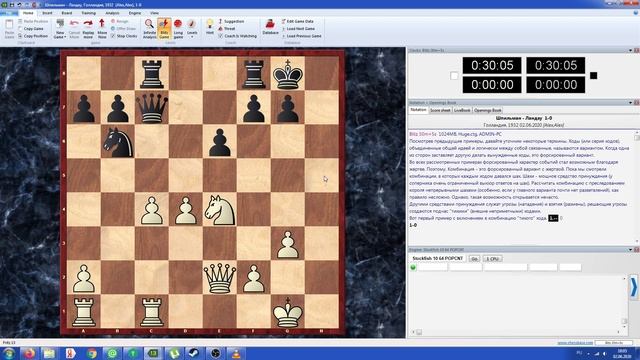
Task: Click Load Previous Game
Action: [x=302, y=36]
